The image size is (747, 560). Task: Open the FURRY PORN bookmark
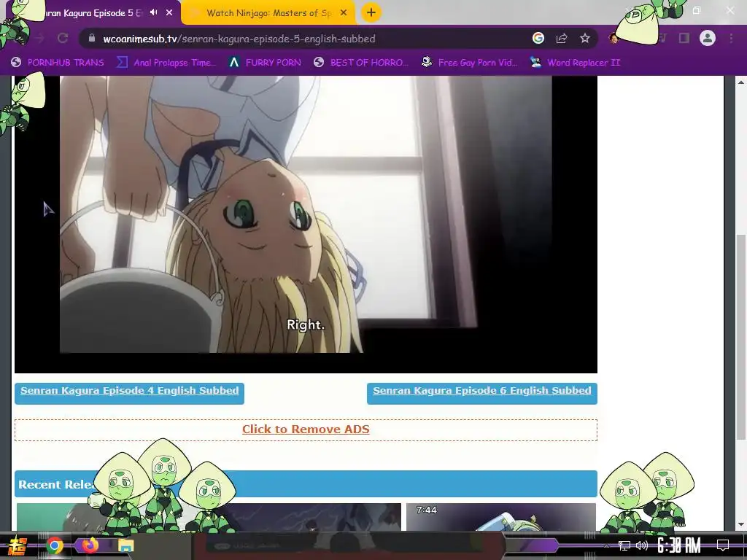coord(265,63)
